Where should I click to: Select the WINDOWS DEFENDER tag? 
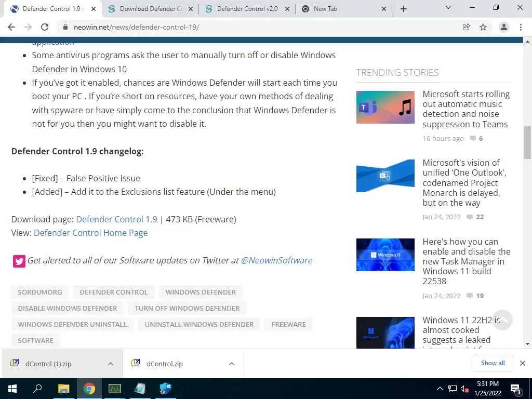point(201,292)
